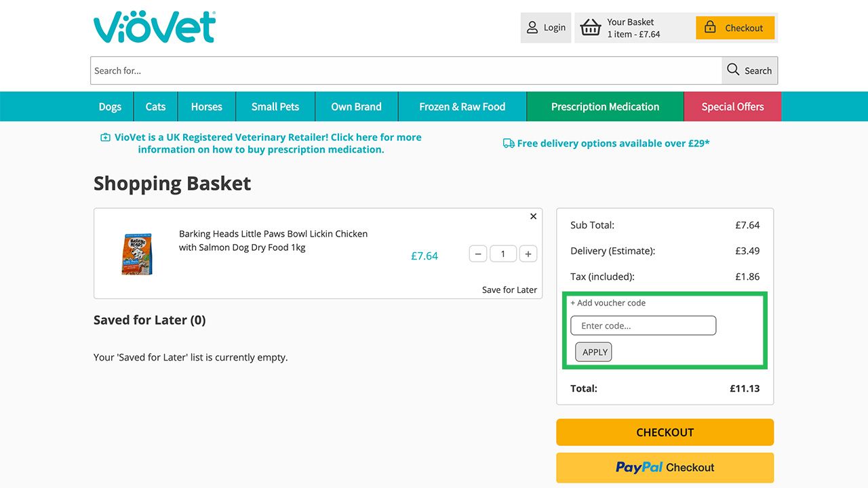Viewport: 868px width, 488px height.
Task: Click the delivery truck icon near free delivery text
Action: [x=508, y=143]
